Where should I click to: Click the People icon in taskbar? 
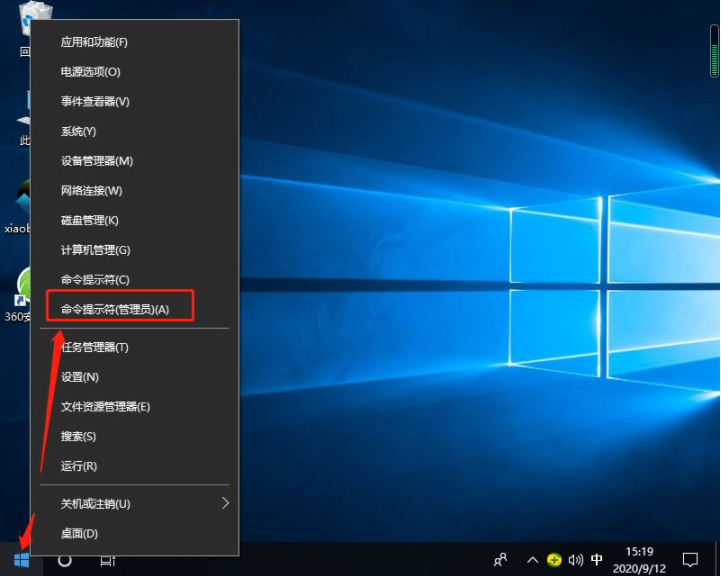pyautogui.click(x=501, y=560)
